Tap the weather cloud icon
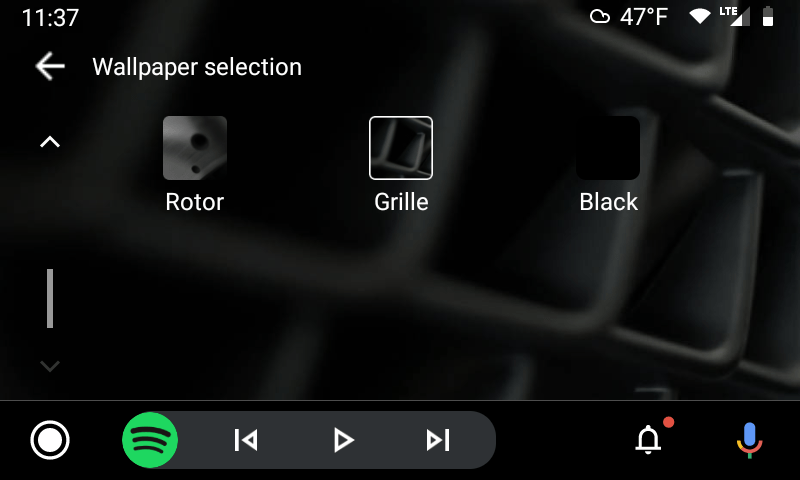The width and height of the screenshot is (800, 480). [600, 17]
